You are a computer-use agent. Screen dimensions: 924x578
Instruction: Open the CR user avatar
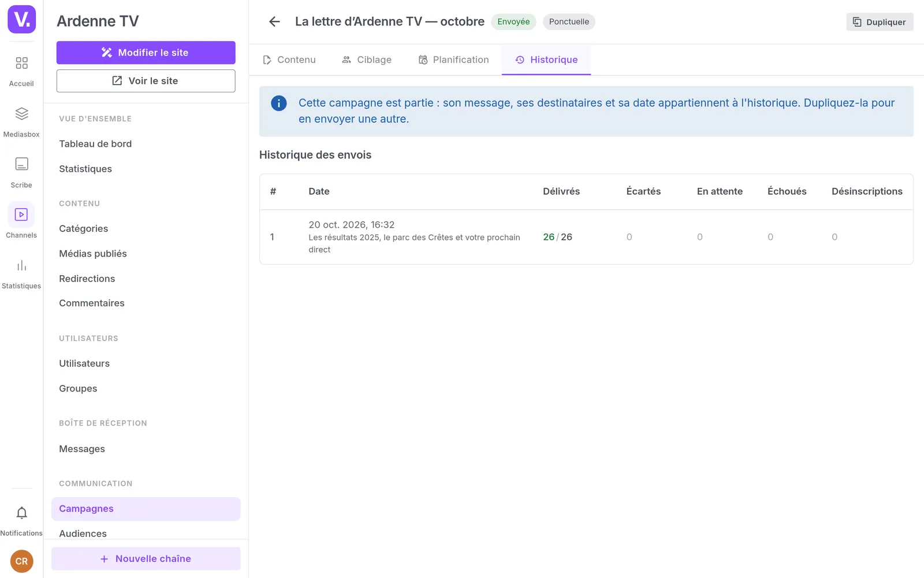click(x=21, y=561)
